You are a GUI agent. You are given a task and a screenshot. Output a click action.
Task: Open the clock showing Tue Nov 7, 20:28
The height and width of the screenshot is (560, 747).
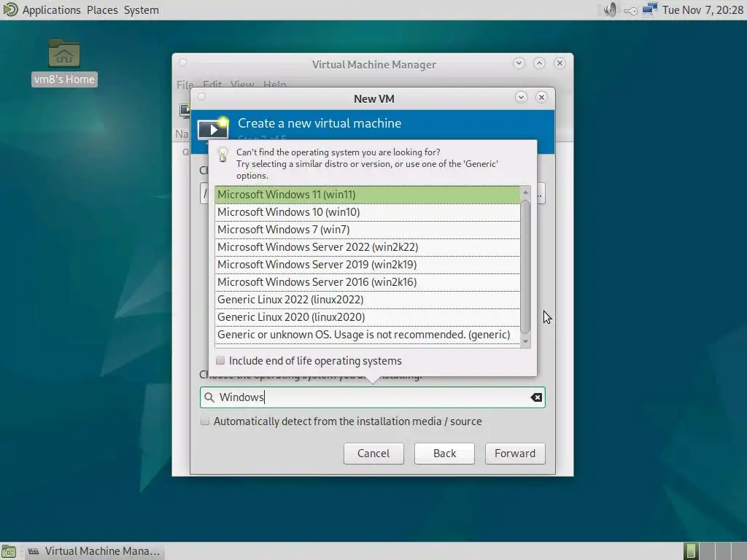tap(703, 10)
